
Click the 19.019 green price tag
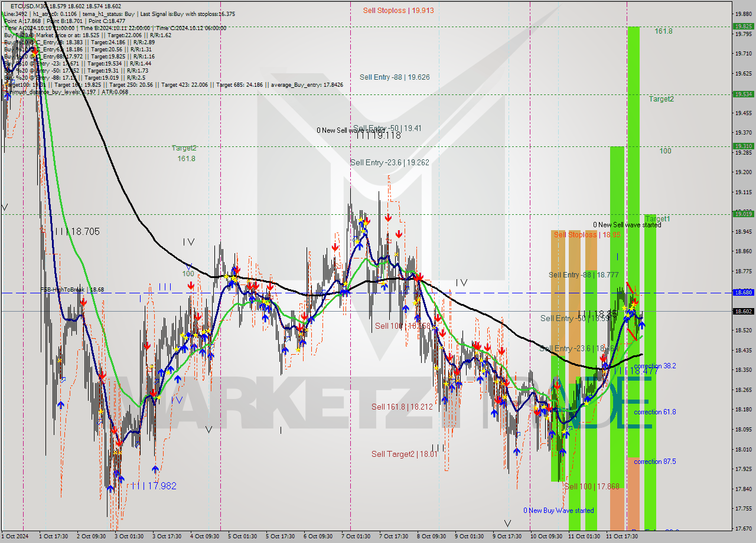[x=742, y=214]
